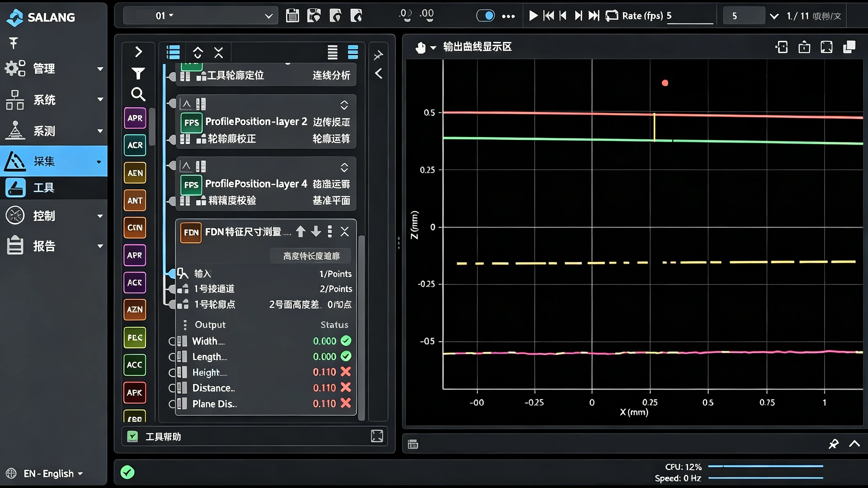This screenshot has width=868, height=488.
Task: Expand ProfilePosition-layer 4 card
Action: [x=344, y=167]
